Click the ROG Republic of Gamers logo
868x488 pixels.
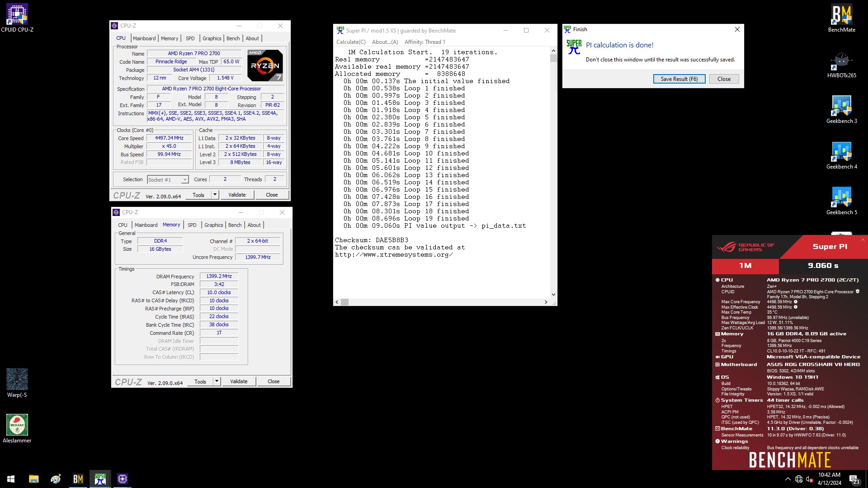745,247
